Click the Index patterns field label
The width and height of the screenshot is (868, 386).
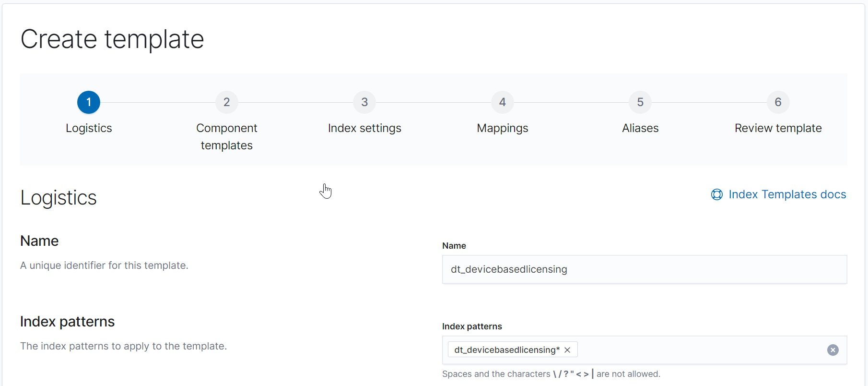pos(472,326)
